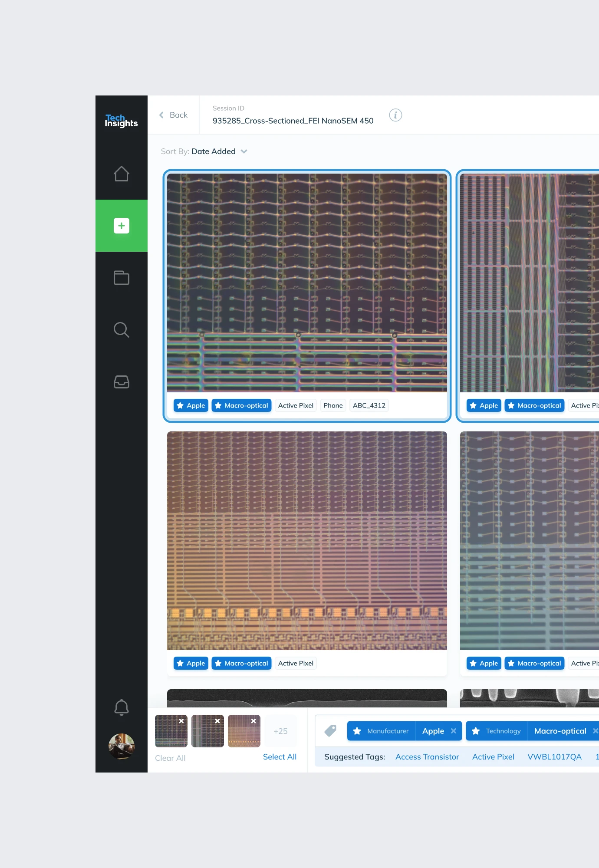The width and height of the screenshot is (599, 868).
Task: Add suggested tag VWBL1017QA
Action: tap(554, 756)
